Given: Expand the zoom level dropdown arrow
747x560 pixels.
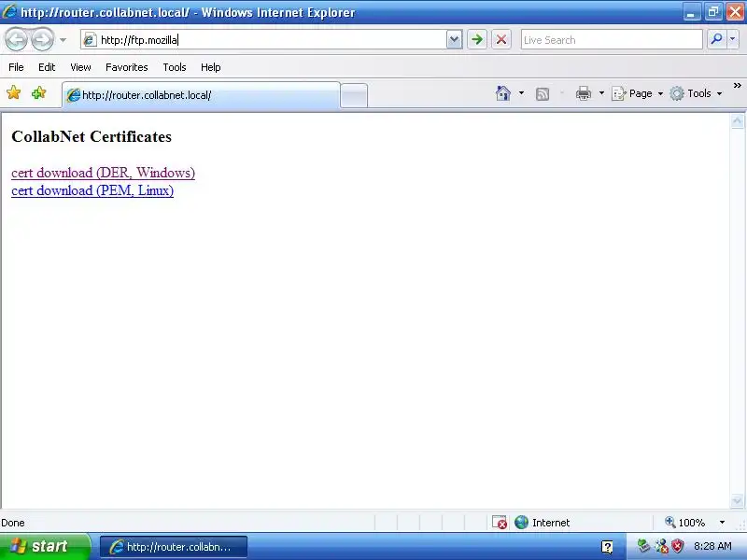Looking at the screenshot, I should point(722,523).
